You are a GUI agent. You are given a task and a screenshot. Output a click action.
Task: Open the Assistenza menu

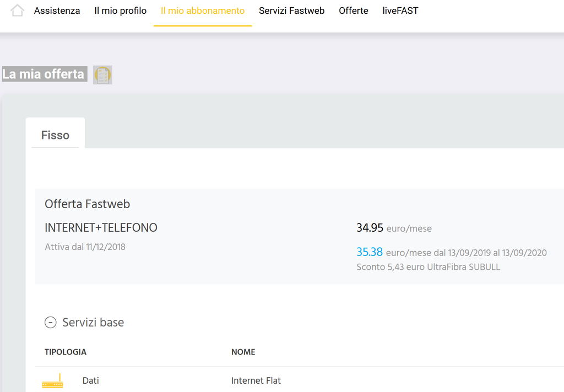pos(57,11)
